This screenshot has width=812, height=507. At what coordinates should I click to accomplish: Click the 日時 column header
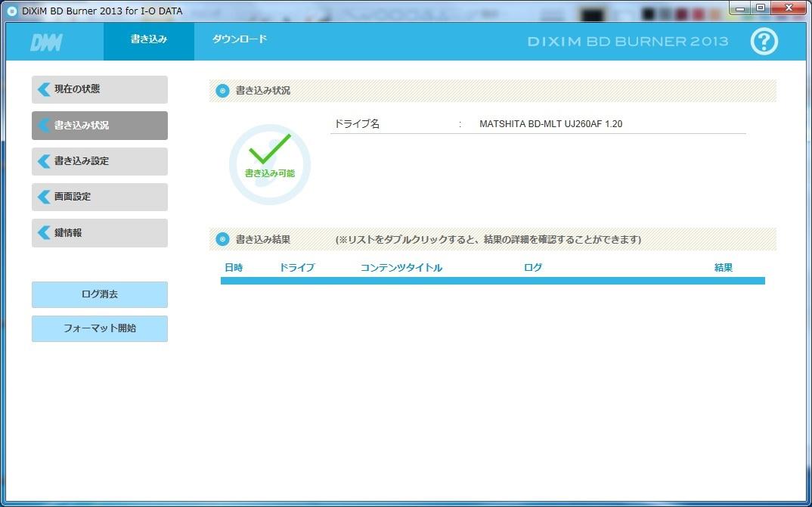pos(234,267)
